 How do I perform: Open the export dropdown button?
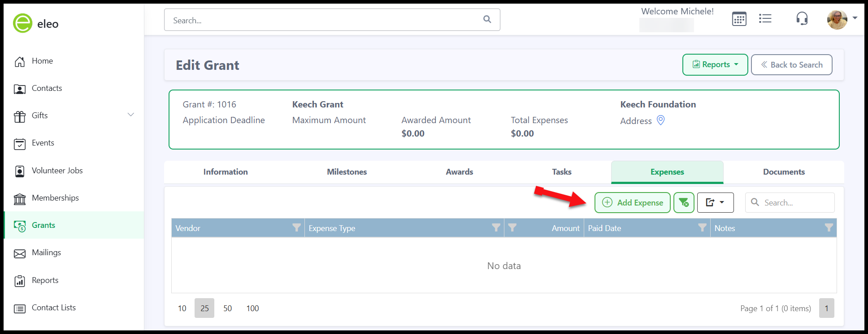click(x=716, y=202)
